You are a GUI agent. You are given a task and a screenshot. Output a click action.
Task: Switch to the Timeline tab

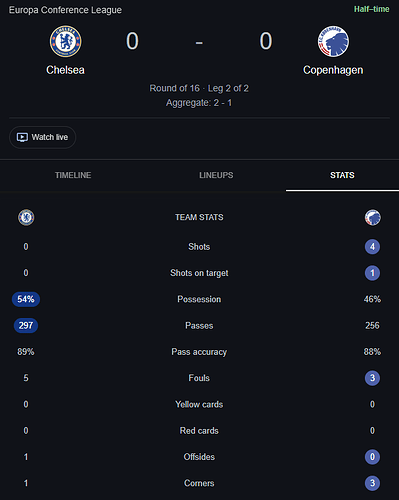(x=73, y=175)
